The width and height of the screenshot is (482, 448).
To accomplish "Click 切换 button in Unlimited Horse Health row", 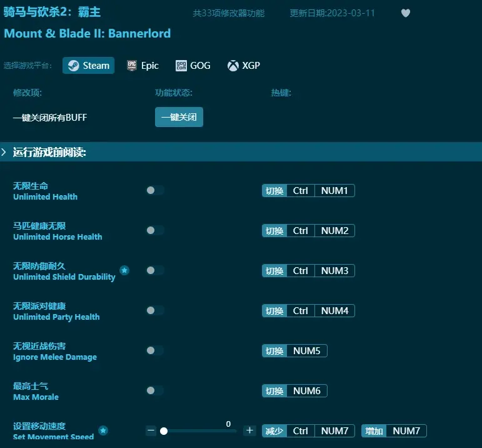I will [x=274, y=231].
